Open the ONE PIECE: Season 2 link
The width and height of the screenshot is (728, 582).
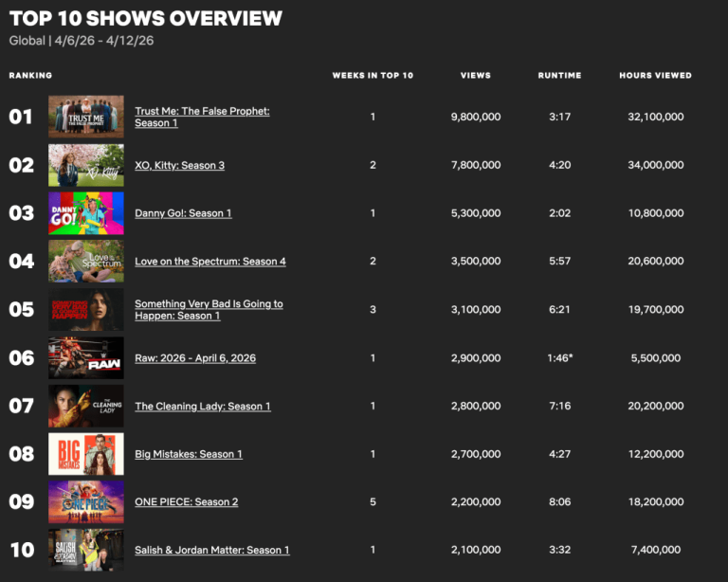186,501
